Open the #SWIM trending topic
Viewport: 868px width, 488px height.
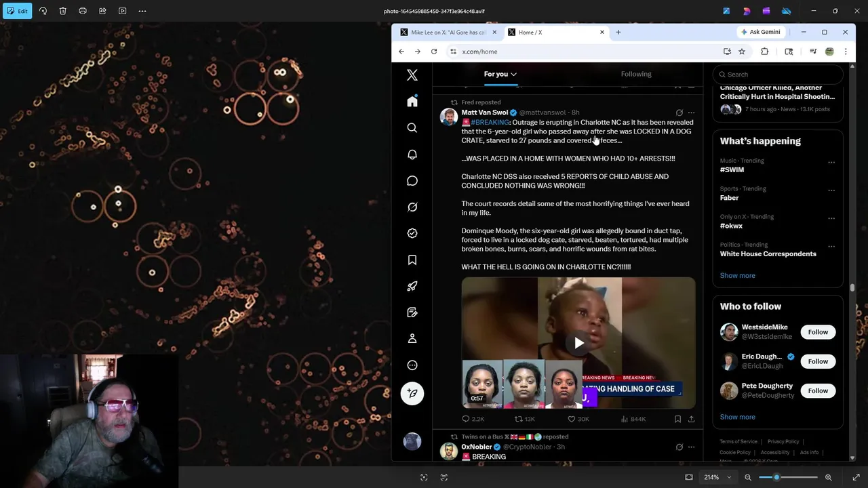point(732,170)
